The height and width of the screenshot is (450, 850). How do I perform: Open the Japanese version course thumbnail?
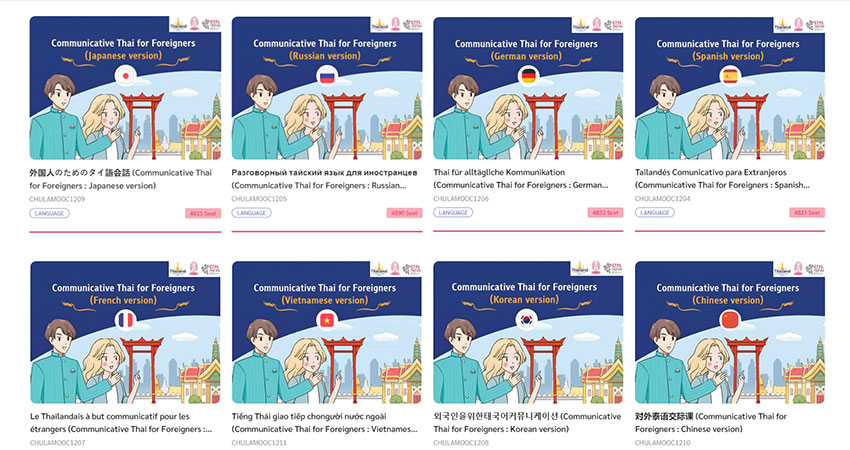125,88
